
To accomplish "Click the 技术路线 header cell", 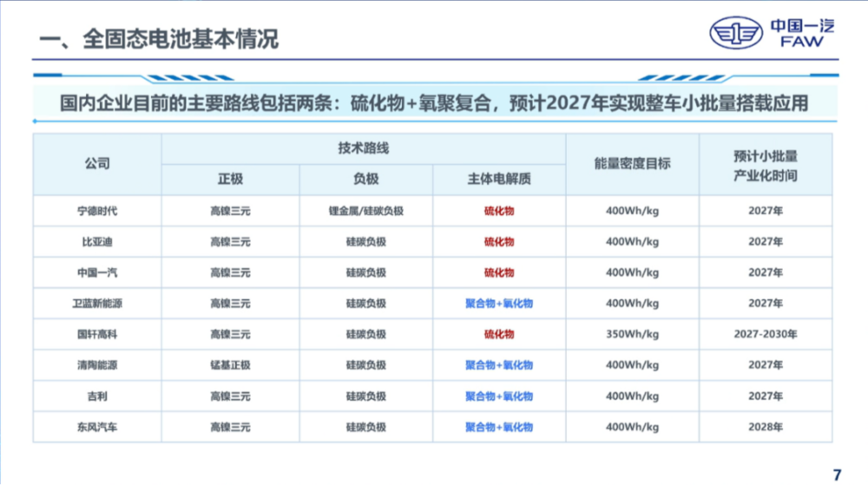I will coord(364,148).
